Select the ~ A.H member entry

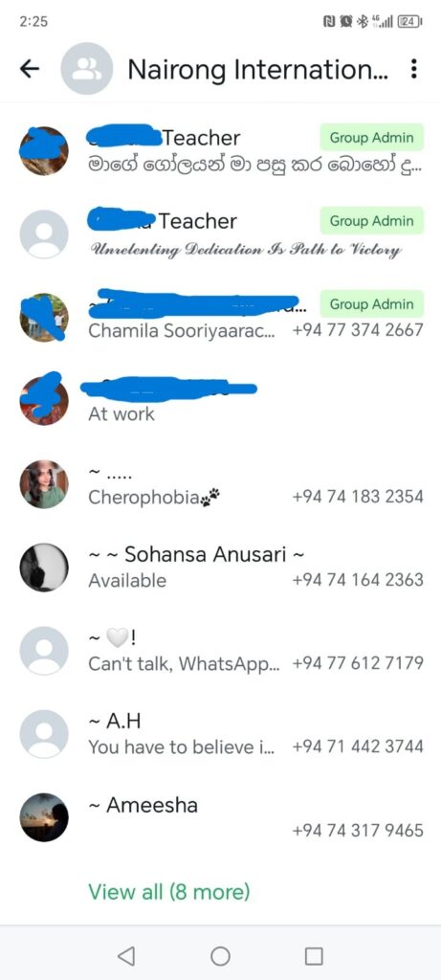tap(220, 734)
